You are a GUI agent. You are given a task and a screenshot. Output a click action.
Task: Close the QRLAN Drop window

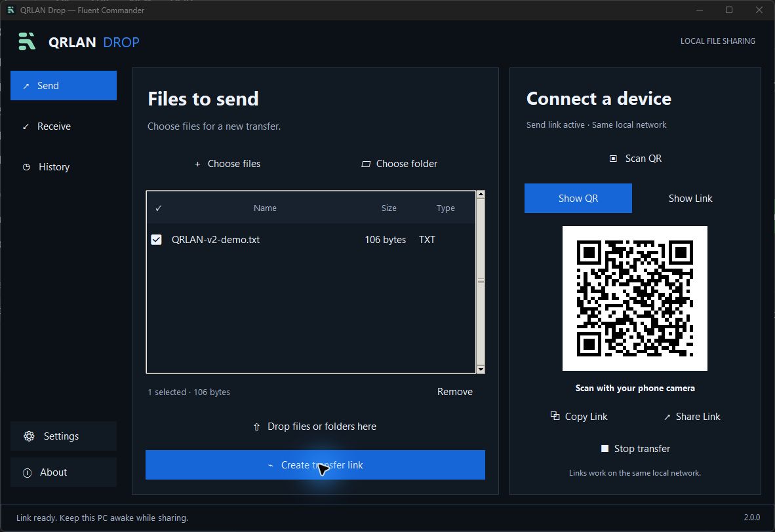point(759,10)
